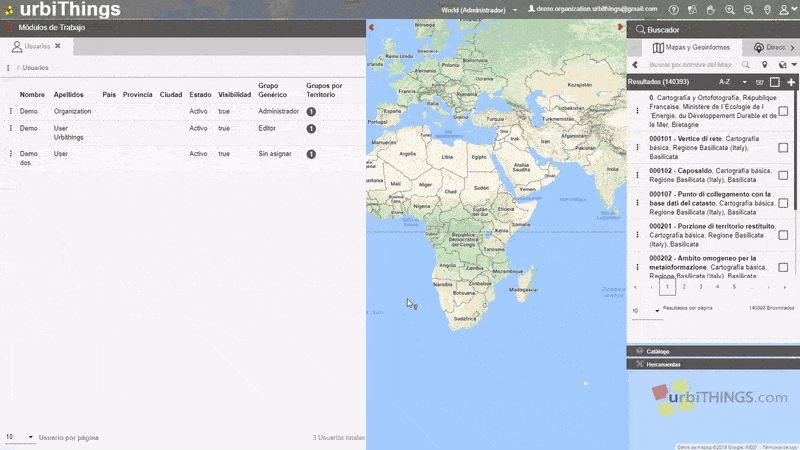
Task: Click territory group badge for Sin asignar row
Action: point(311,154)
